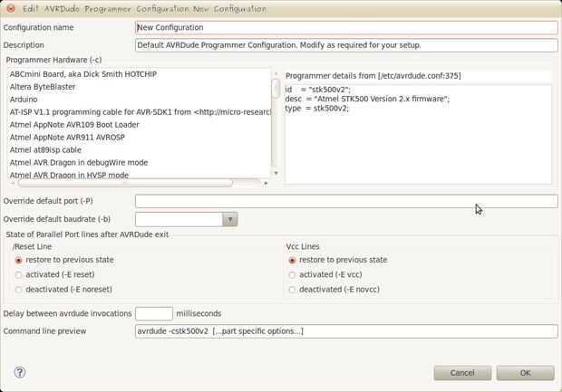Confirm with OK button
Image resolution: width=562 pixels, height=392 pixels.
pos(526,373)
